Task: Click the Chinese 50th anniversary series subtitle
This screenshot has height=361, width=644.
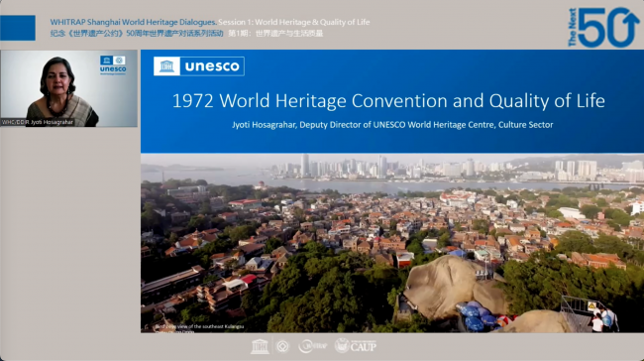Action: 137,34
